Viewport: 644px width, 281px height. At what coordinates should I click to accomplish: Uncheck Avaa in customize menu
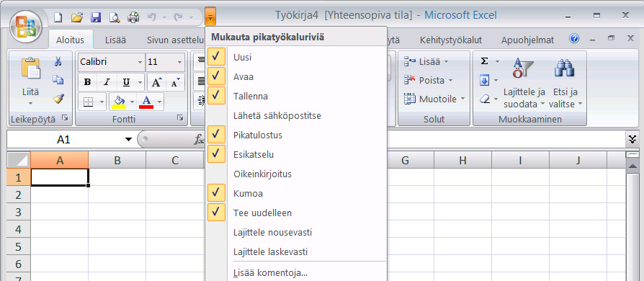(x=296, y=77)
